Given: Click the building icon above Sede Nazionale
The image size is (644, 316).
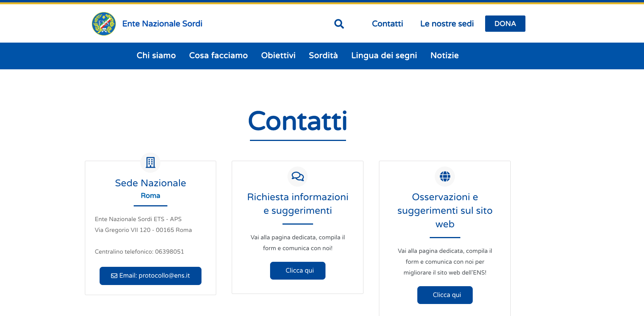Looking at the screenshot, I should pyautogui.click(x=150, y=162).
